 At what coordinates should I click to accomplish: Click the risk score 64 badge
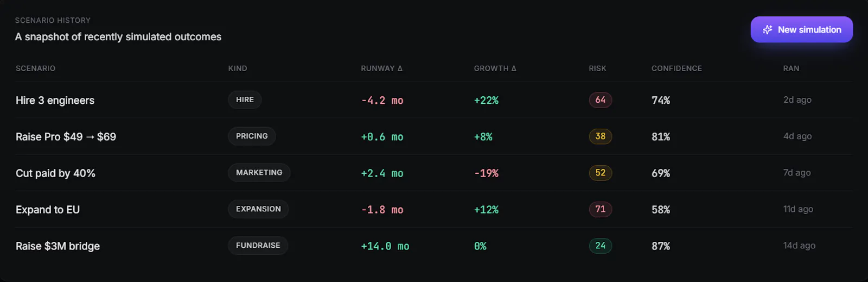pyautogui.click(x=601, y=100)
